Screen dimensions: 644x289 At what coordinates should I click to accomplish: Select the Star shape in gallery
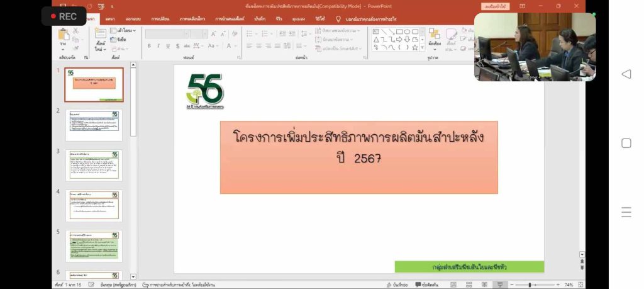tap(415, 47)
